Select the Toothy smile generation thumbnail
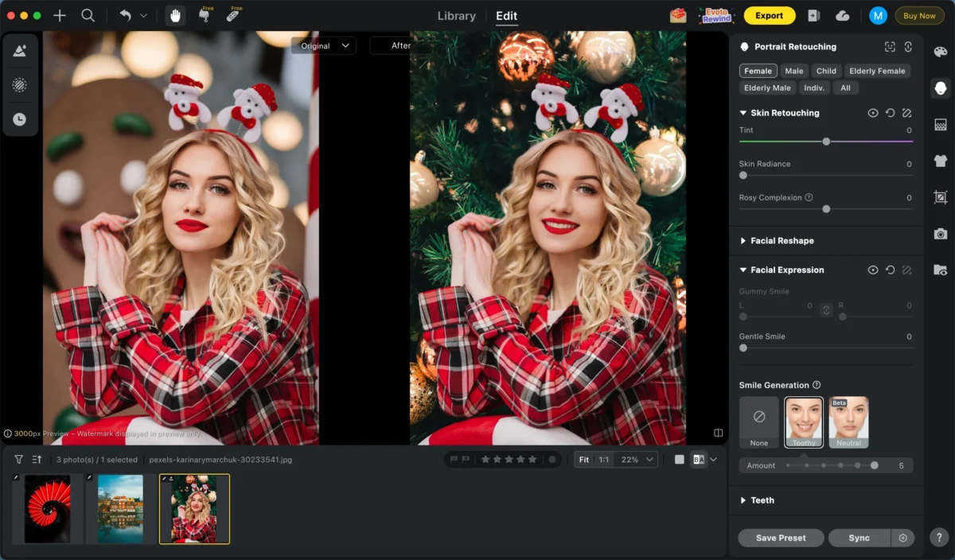The height and width of the screenshot is (560, 955). (804, 420)
